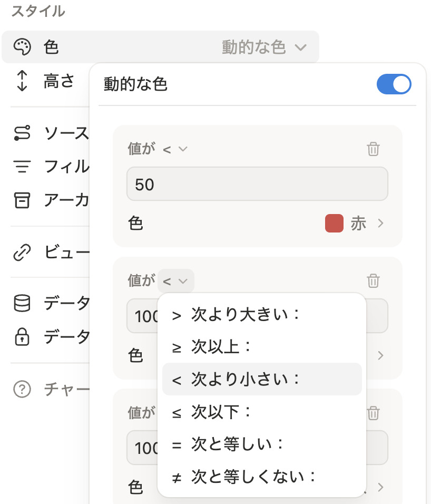Delete the third condition using its trash button
Image resolution: width=431 pixels, height=504 pixels.
pyautogui.click(x=373, y=414)
